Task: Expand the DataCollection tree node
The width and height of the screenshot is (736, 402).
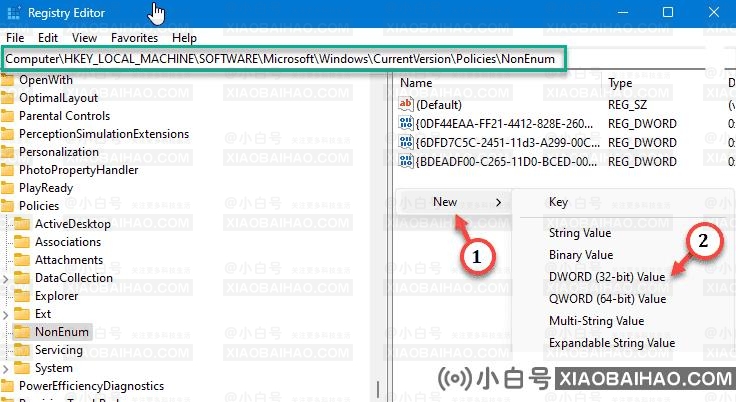Action: coord(6,278)
